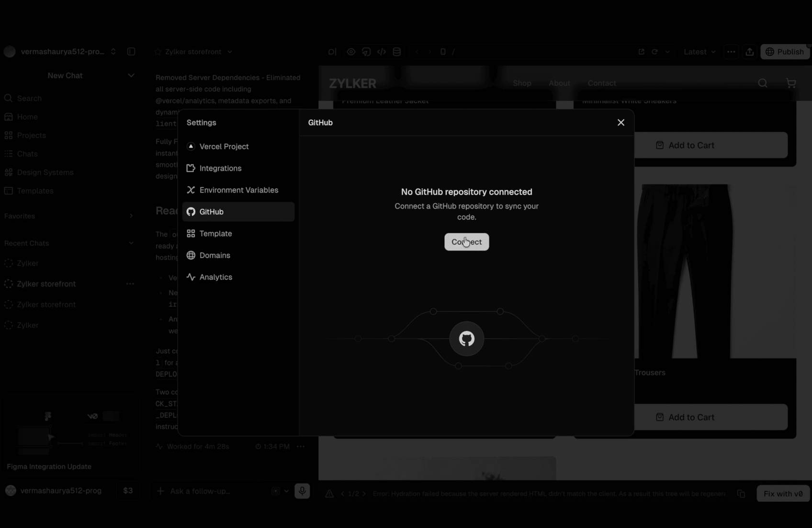Viewport: 812px width, 528px height.
Task: Click the preview forward arrow
Action: (x=430, y=52)
